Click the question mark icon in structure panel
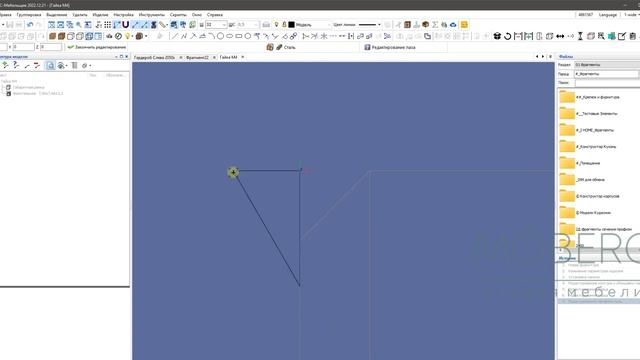640x360 pixels. [x=16, y=65]
